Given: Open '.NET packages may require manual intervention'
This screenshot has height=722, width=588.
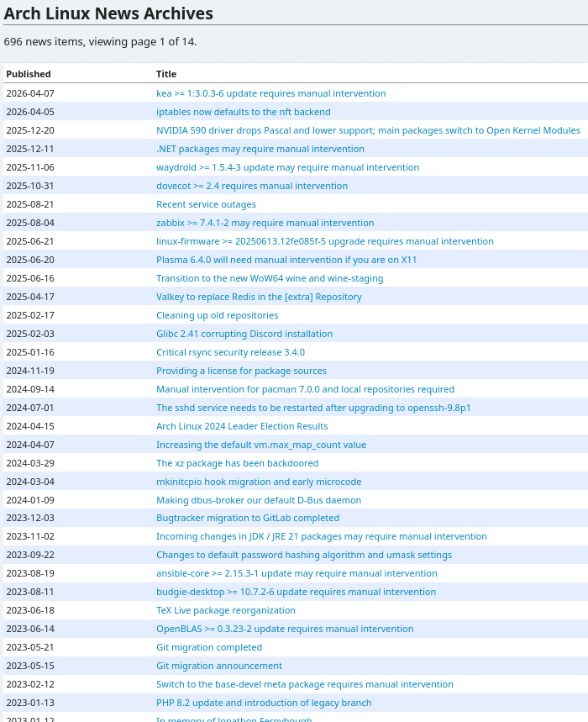Looking at the screenshot, I should tap(260, 149).
